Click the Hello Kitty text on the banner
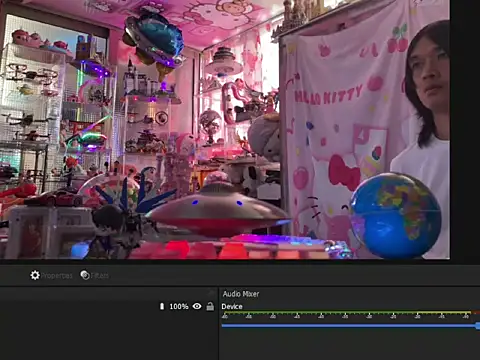The image size is (480, 360). click(x=328, y=94)
